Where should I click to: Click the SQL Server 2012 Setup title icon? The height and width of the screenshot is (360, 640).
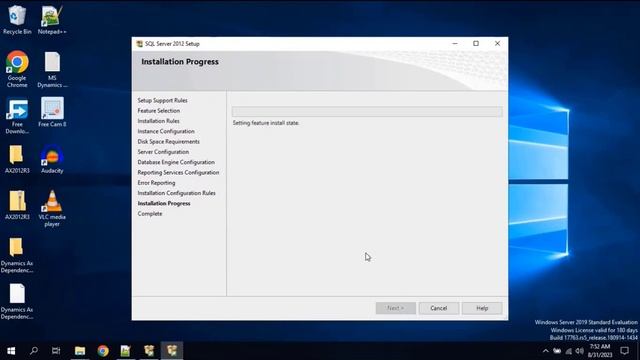(140, 44)
